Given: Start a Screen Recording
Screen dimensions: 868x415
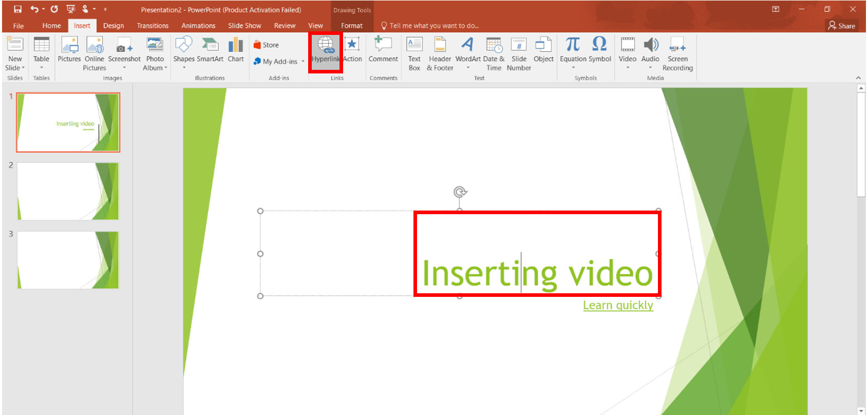Looking at the screenshot, I should [x=677, y=53].
